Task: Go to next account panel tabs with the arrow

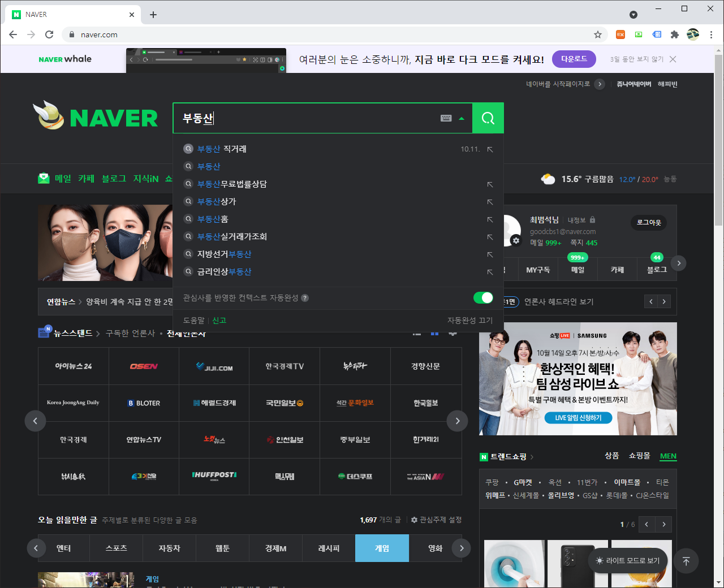Action: click(679, 263)
